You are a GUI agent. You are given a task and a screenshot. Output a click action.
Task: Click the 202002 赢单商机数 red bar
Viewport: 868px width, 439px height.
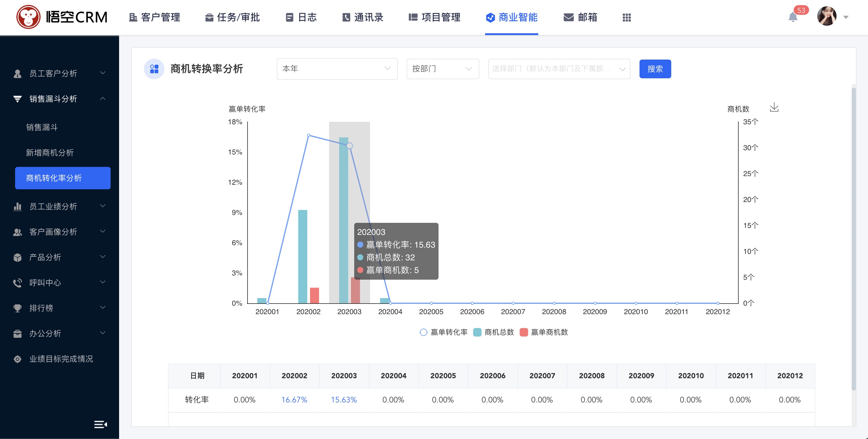pyautogui.click(x=314, y=295)
